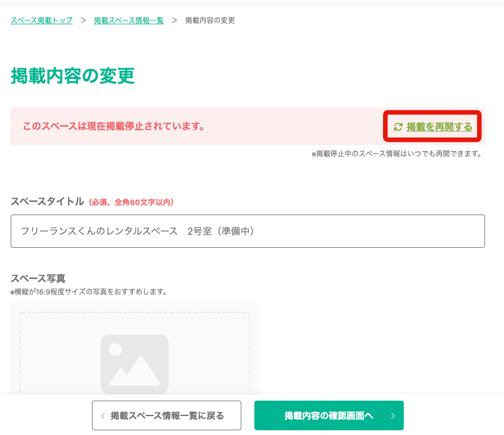The height and width of the screenshot is (435, 504).
Task: Go to 掲載スペース情報一覧 breadcrumb link
Action: click(x=129, y=21)
